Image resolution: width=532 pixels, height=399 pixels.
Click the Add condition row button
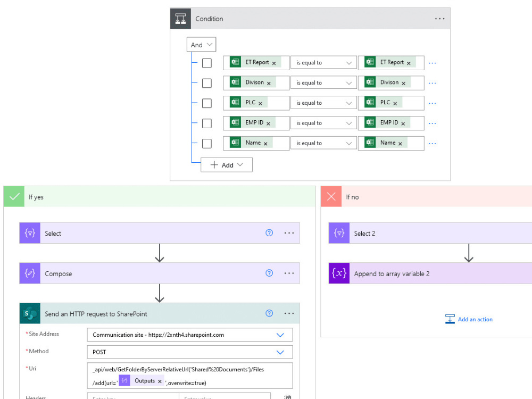226,164
